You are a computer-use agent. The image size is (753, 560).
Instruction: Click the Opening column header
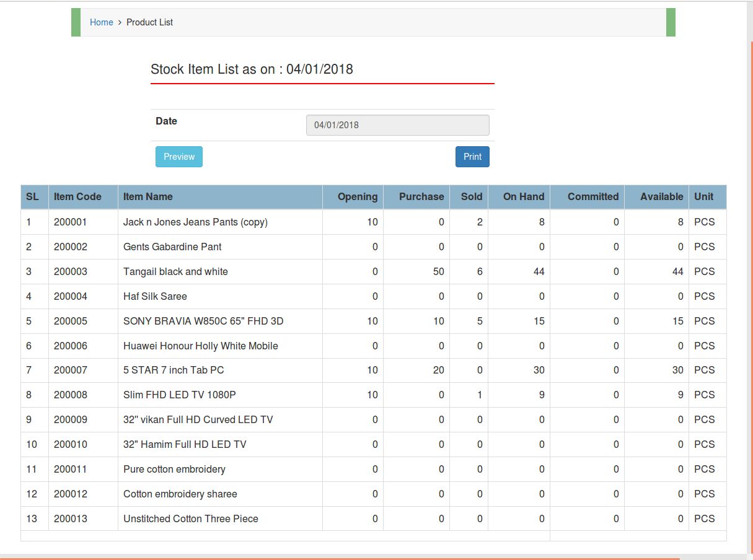pyautogui.click(x=357, y=196)
